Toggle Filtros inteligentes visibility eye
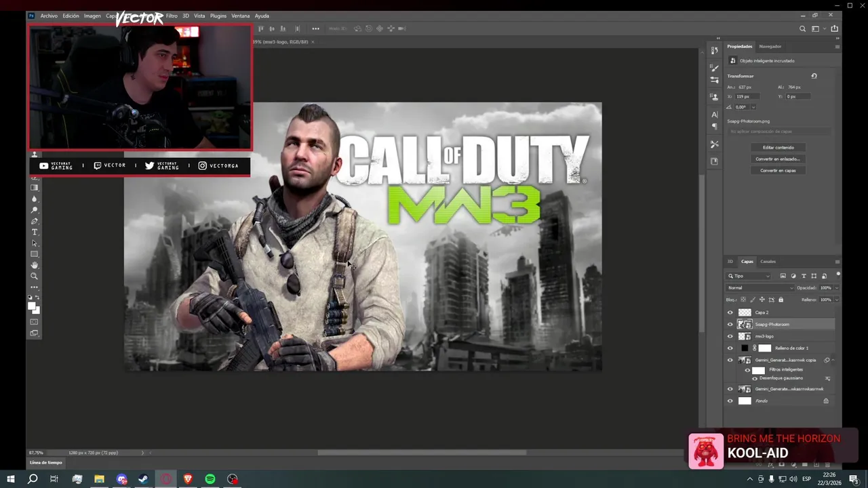 pyautogui.click(x=747, y=370)
